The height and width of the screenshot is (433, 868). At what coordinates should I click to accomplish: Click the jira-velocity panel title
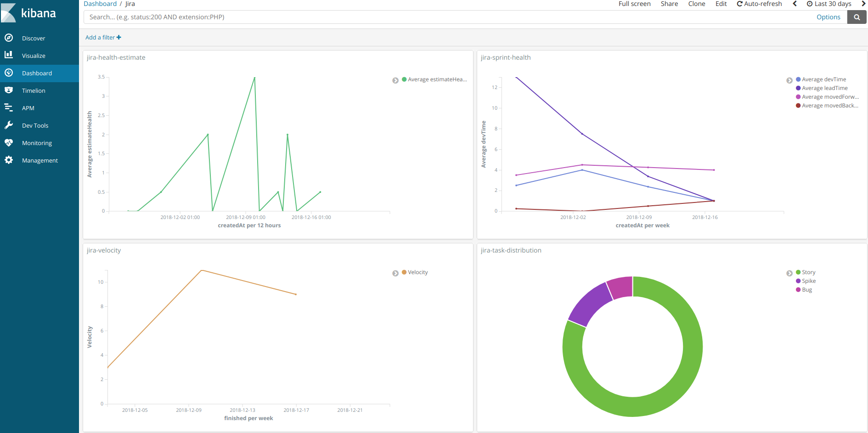(x=104, y=250)
